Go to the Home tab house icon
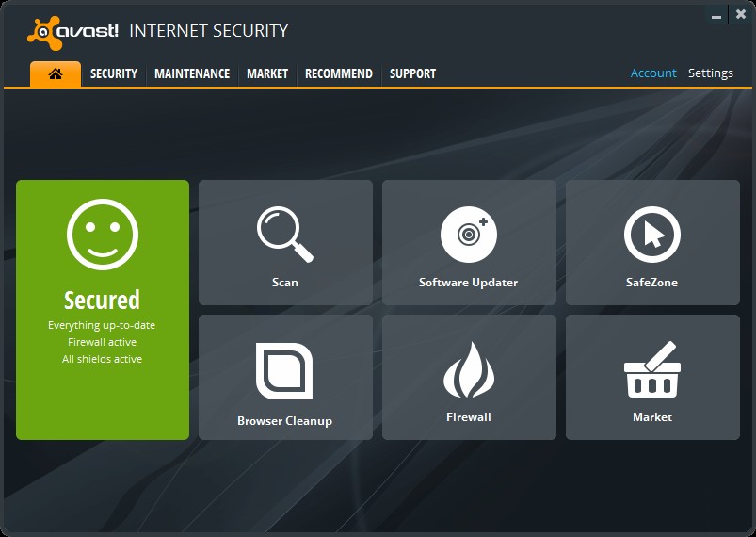Screen dimensions: 756x537 [56, 73]
